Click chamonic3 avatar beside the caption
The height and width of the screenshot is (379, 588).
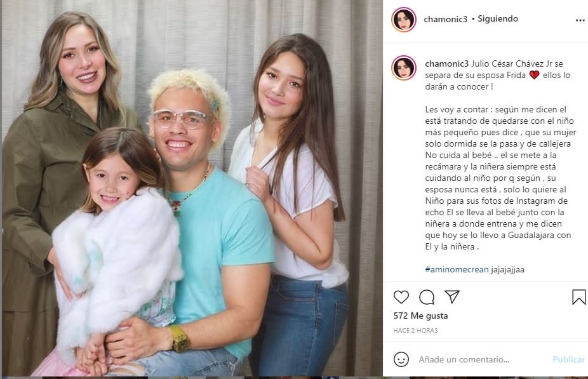coord(404,68)
